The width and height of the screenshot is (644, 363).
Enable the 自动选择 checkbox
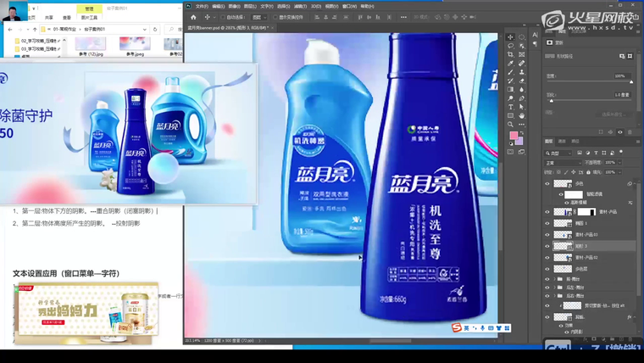221,17
